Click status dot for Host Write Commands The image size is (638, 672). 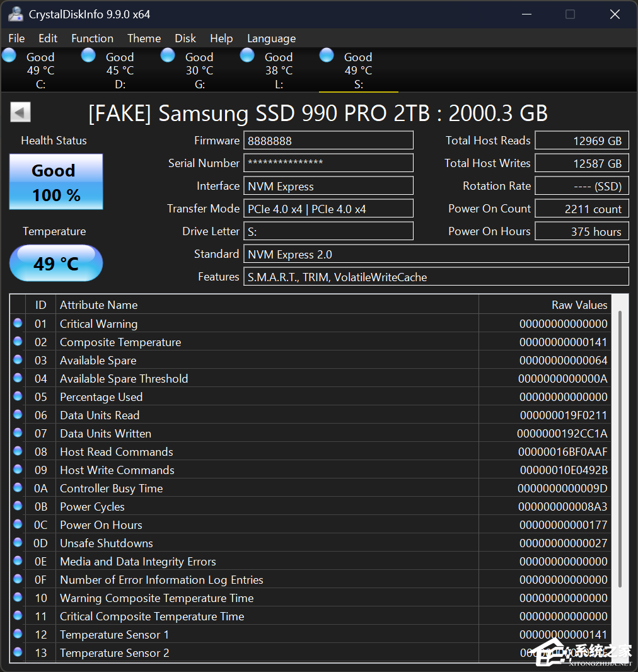18,469
